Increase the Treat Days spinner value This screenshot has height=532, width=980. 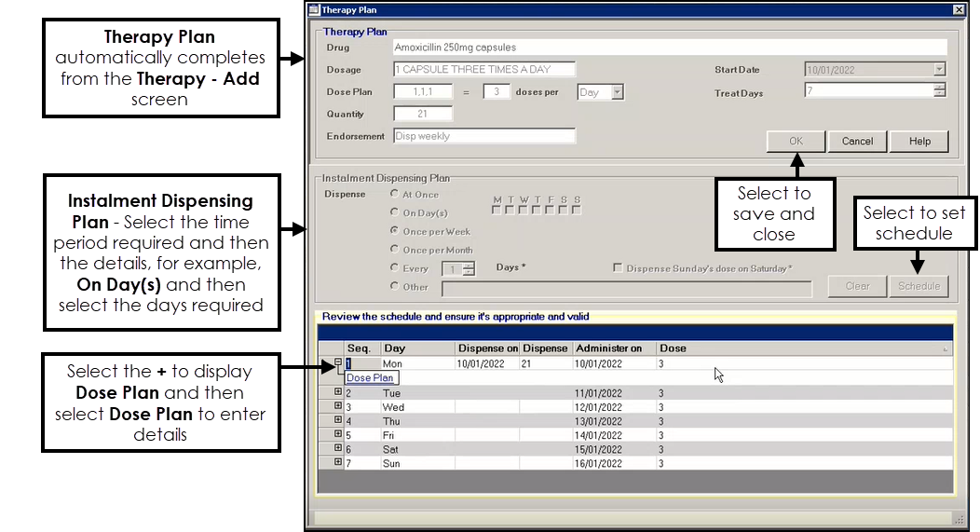(939, 87)
